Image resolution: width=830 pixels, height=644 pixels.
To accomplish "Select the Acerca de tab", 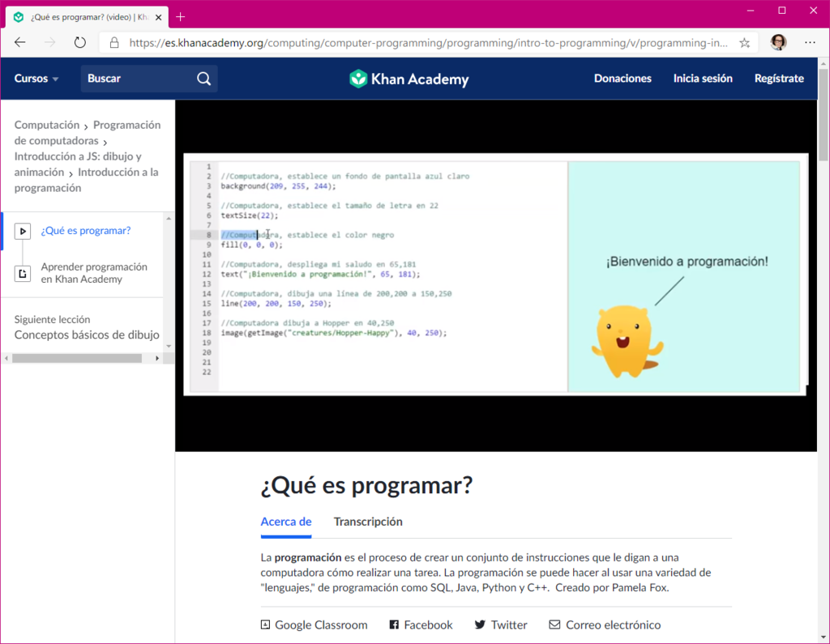I will click(x=286, y=522).
